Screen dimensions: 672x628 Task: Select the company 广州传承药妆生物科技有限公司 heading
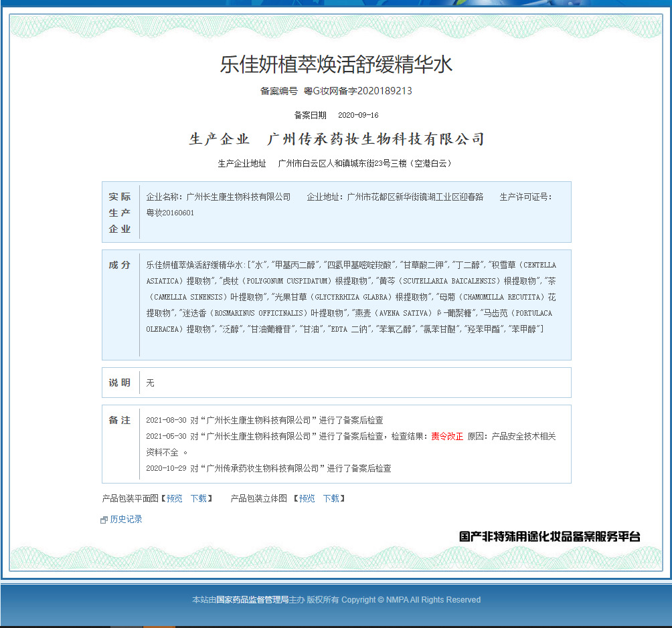pyautogui.click(x=376, y=139)
